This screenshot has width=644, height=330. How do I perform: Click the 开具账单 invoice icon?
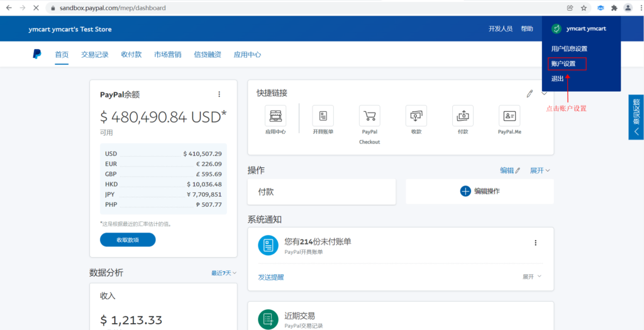coord(323,116)
